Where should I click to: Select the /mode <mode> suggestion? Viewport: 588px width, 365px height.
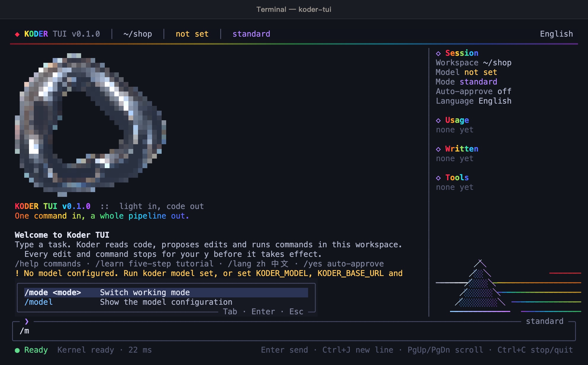(x=166, y=292)
